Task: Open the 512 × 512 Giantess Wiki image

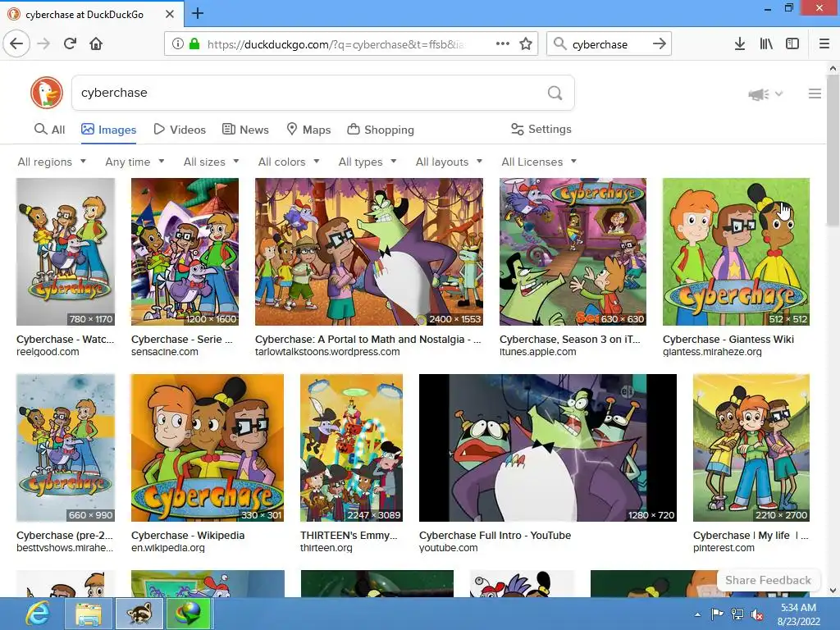Action: [736, 252]
